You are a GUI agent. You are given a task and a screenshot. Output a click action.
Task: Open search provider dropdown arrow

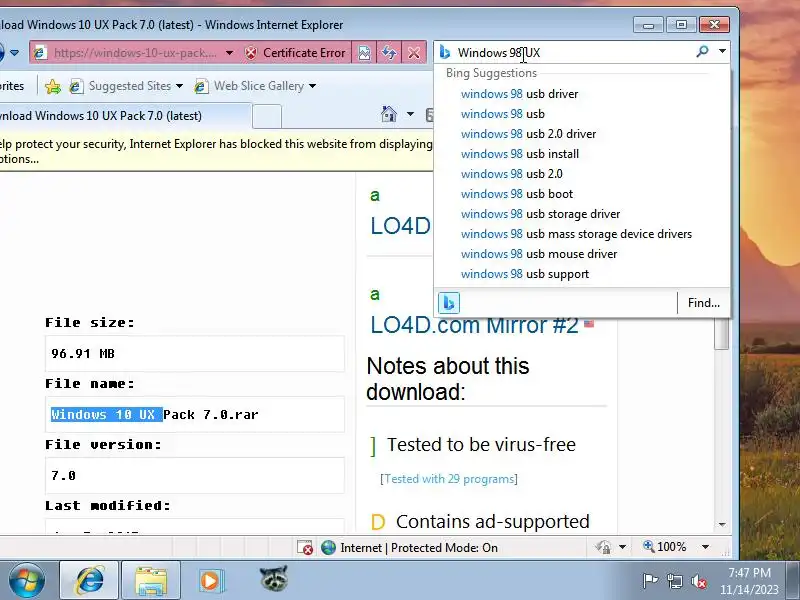(x=722, y=51)
